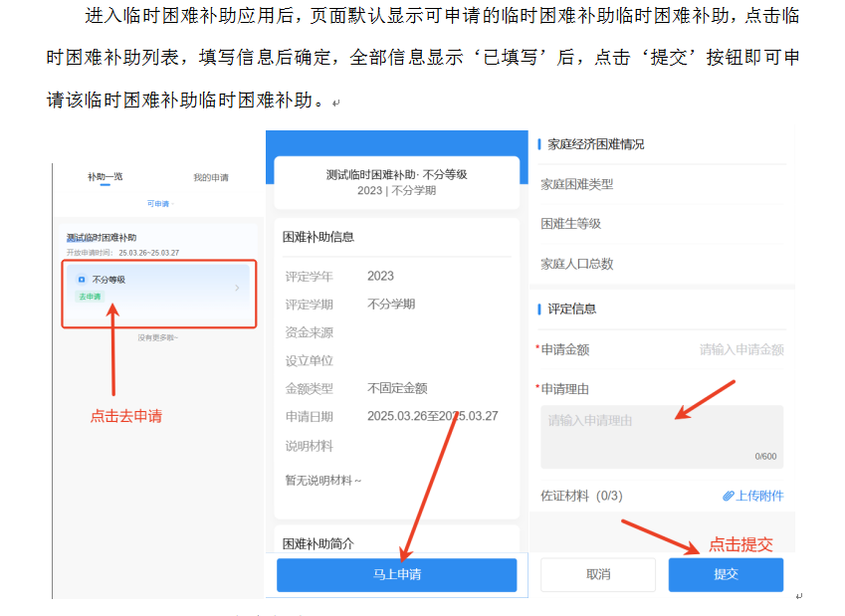Switch to the 补助一览 tab
The width and height of the screenshot is (845, 616).
105,177
